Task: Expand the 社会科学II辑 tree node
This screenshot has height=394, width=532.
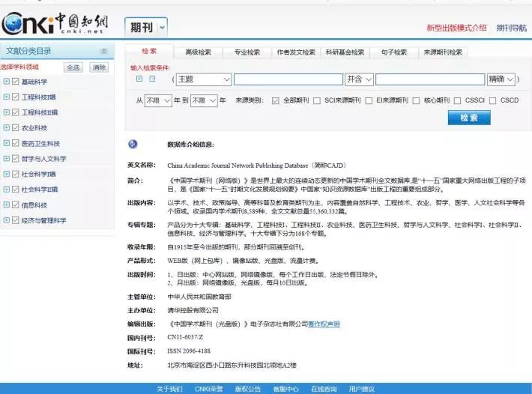Action: 7,190
